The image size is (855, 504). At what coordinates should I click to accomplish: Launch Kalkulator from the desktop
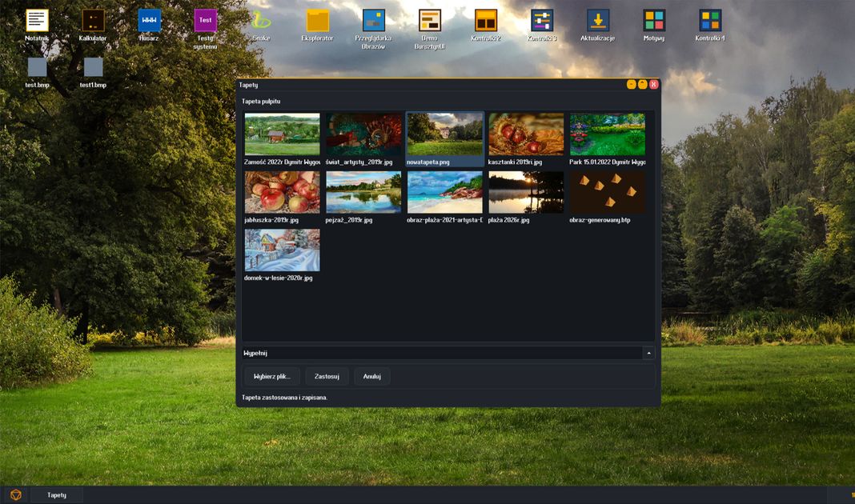pos(93,21)
